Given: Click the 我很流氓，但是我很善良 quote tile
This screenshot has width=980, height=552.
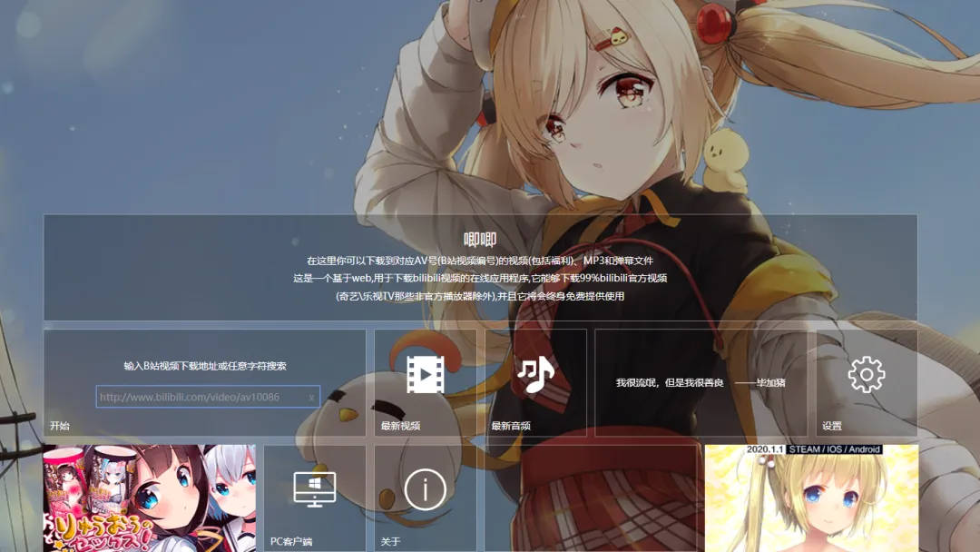Looking at the screenshot, I should 701,382.
